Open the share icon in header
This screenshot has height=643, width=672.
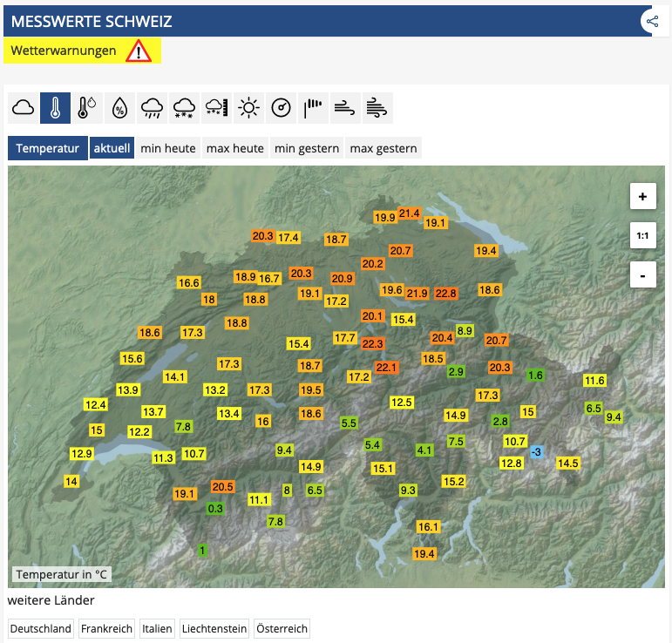pos(652,21)
